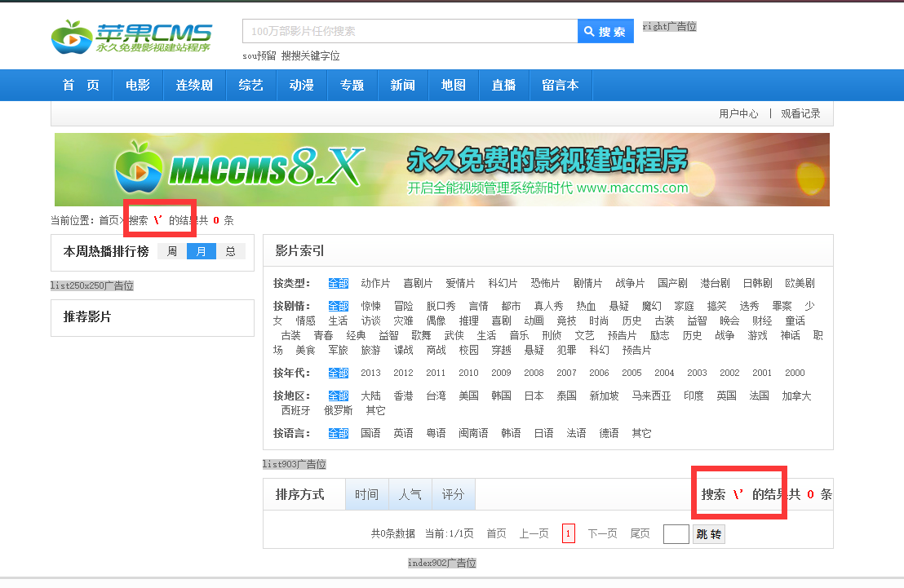Open 观看记录 link
The image size is (904, 588).
[800, 113]
